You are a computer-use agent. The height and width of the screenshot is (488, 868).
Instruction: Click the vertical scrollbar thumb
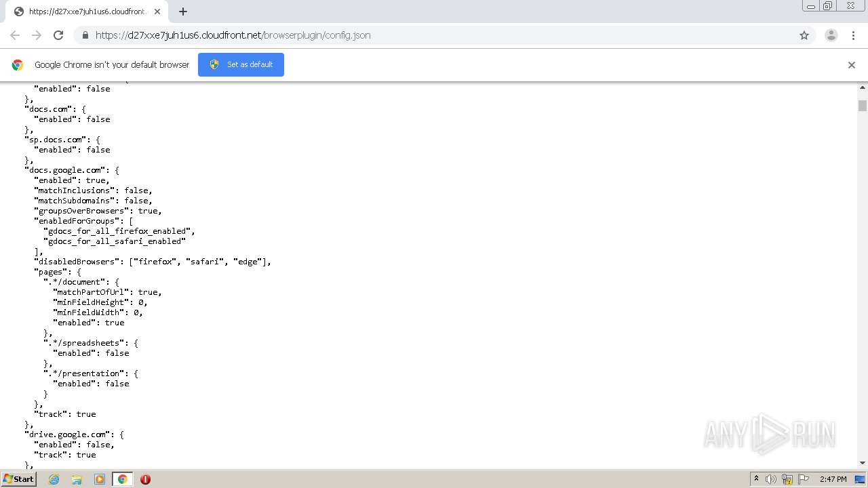[863, 106]
